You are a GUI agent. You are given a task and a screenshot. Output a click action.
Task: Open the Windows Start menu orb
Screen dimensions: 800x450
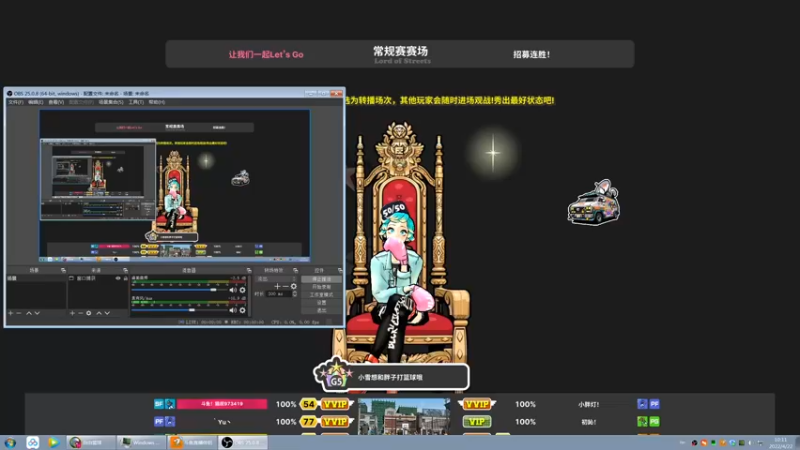(10, 442)
